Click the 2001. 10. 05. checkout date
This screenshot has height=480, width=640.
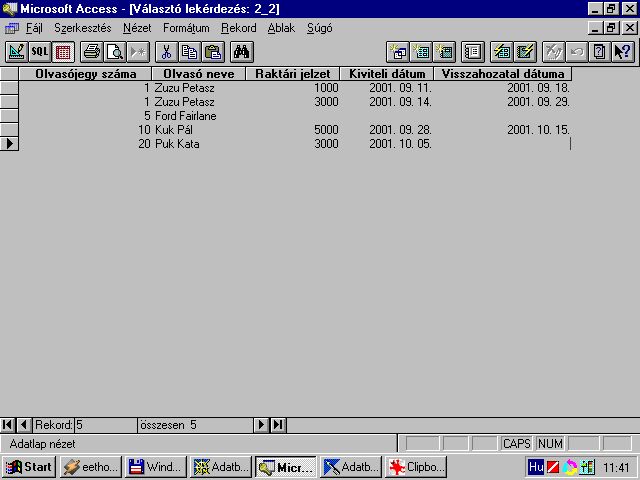[387, 144]
